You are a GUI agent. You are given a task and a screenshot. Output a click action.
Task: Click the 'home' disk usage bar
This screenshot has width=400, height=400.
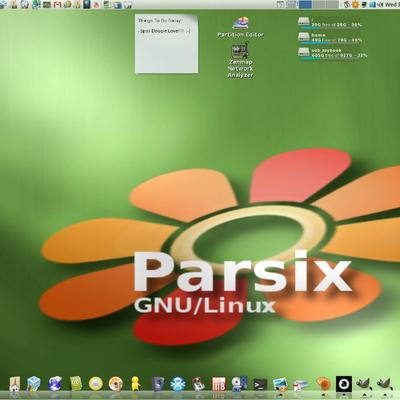click(x=330, y=43)
